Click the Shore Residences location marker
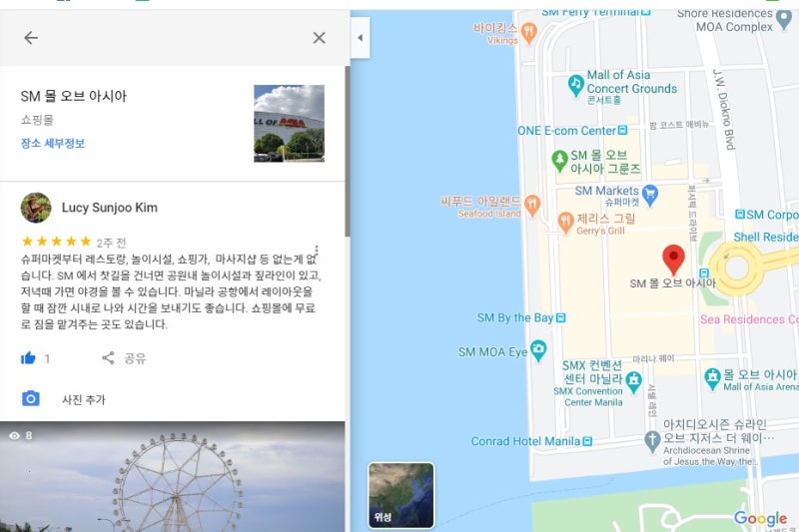The image size is (799, 532). [784, 19]
